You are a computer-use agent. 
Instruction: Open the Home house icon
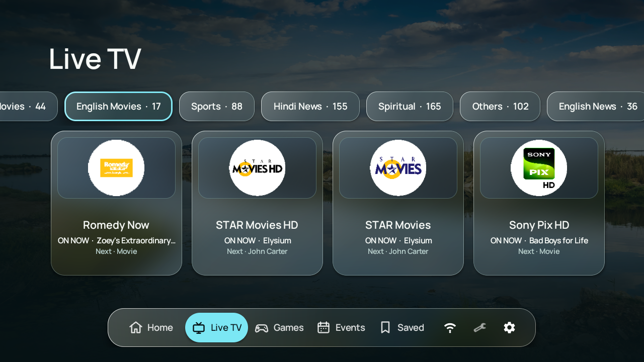(x=136, y=328)
